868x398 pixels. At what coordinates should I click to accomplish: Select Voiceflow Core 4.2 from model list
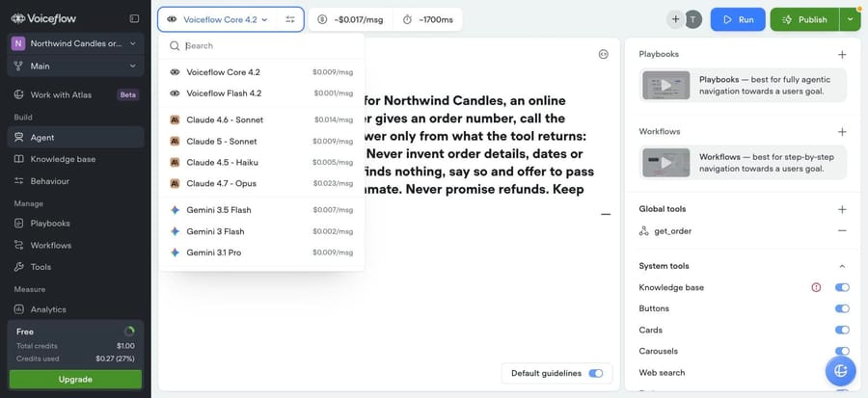coord(261,72)
